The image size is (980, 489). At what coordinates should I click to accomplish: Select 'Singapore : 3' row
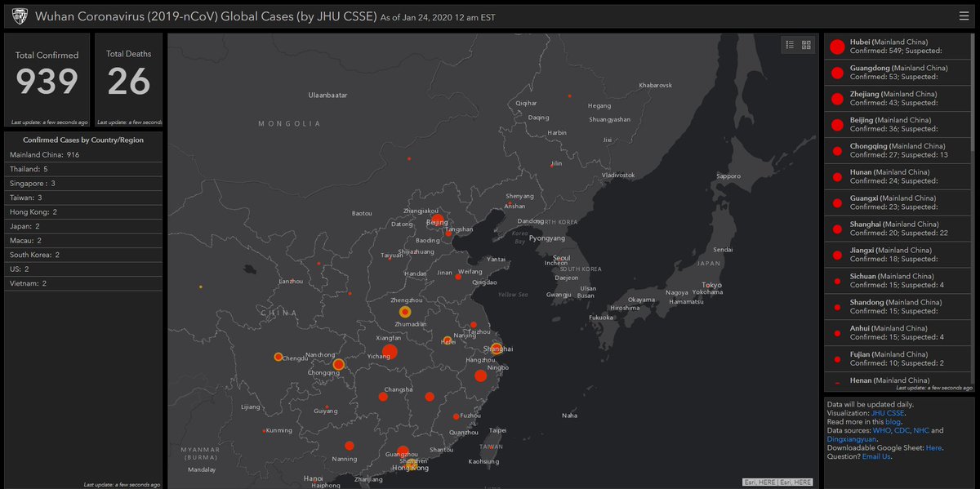pyautogui.click(x=83, y=183)
